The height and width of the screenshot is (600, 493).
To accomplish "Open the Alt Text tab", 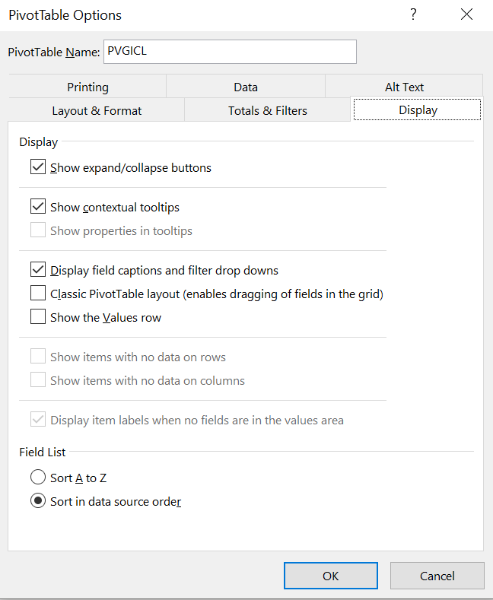I will [404, 87].
